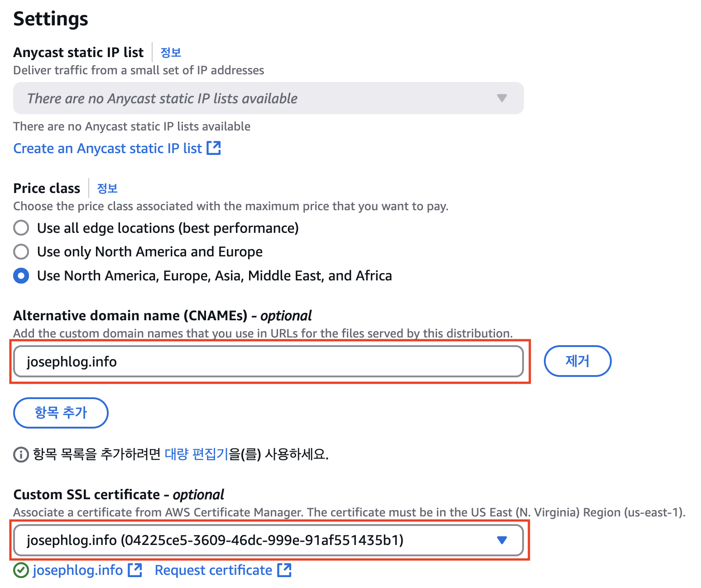
Task: Click the josephlog.info alternate domain name field
Action: pyautogui.click(x=268, y=361)
